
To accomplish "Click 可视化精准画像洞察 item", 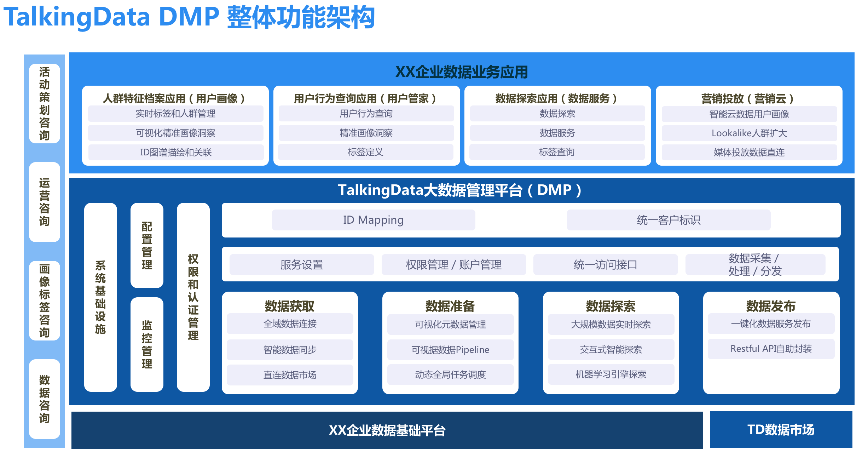I will pyautogui.click(x=175, y=133).
